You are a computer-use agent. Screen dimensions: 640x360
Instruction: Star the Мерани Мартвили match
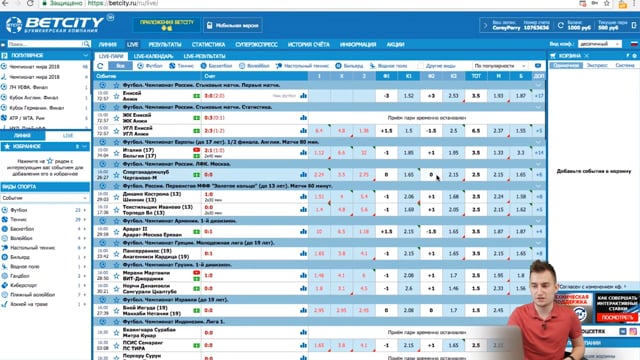click(x=116, y=276)
